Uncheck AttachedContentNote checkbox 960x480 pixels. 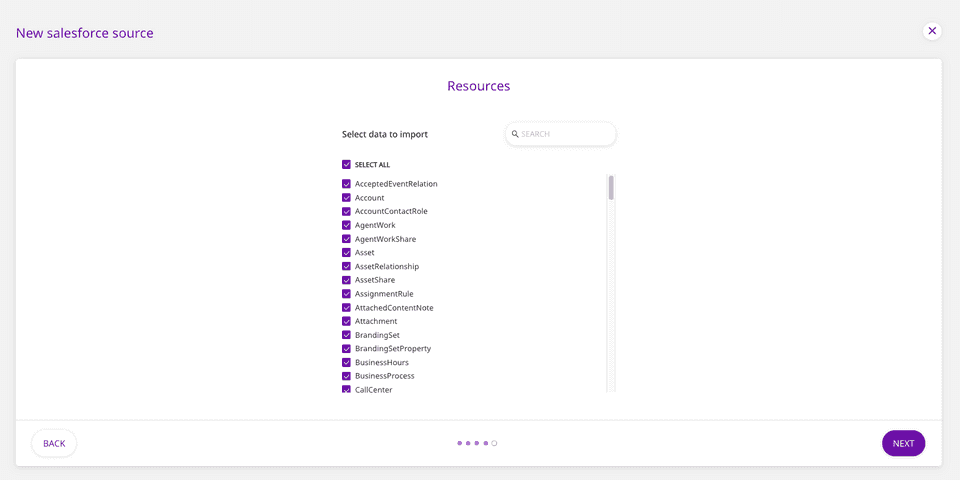[x=346, y=307]
